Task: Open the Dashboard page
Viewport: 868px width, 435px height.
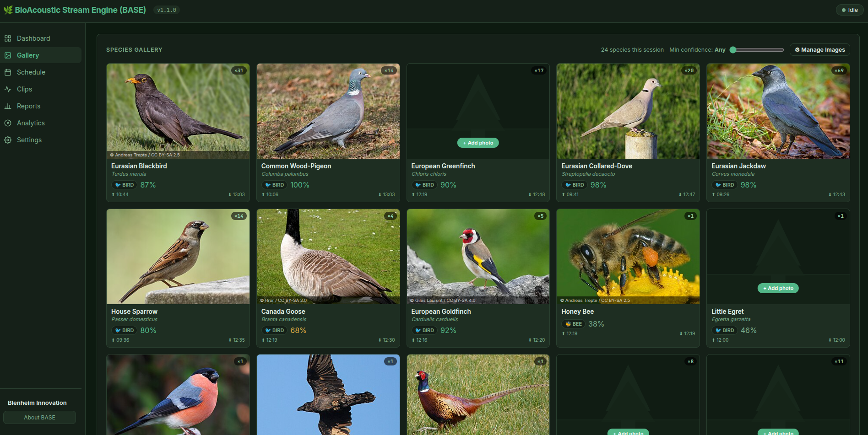Action: (x=41, y=38)
